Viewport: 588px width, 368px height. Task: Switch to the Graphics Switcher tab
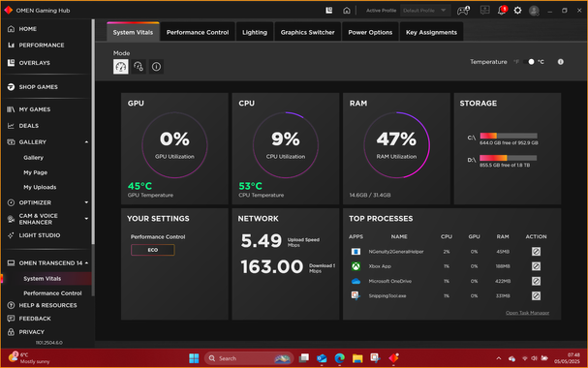tap(307, 32)
